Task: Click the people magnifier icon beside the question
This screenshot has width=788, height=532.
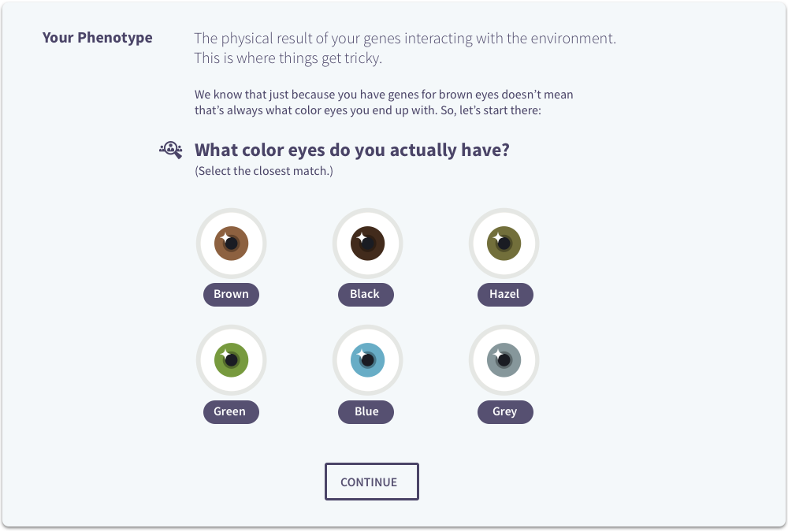Action: [x=171, y=150]
